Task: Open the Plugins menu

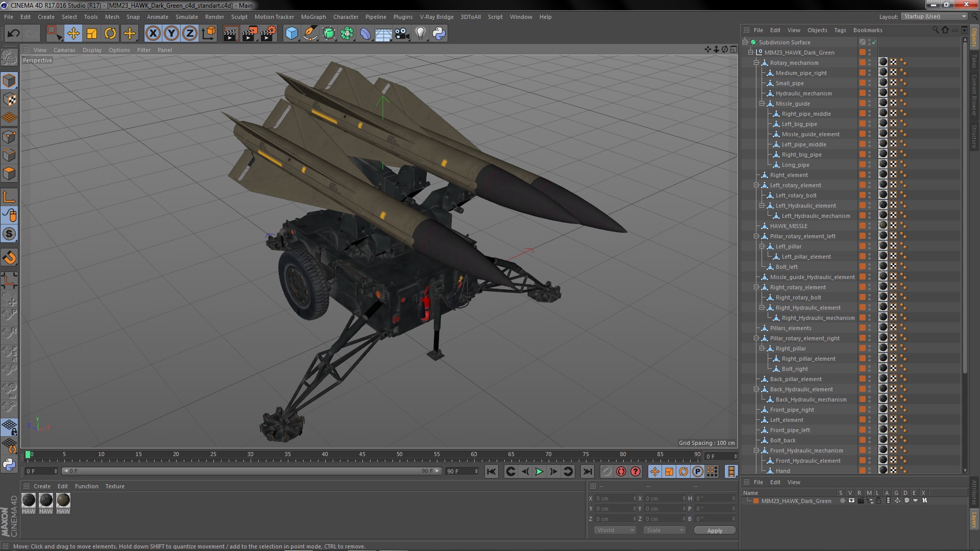Action: pos(403,17)
